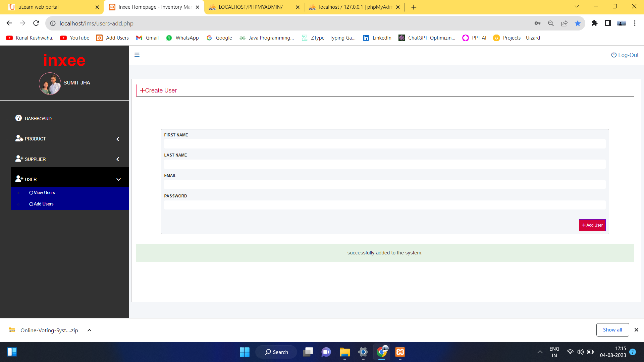Collapse the Product submenu chevron
Viewport: 644px width, 362px height.
[x=118, y=139]
